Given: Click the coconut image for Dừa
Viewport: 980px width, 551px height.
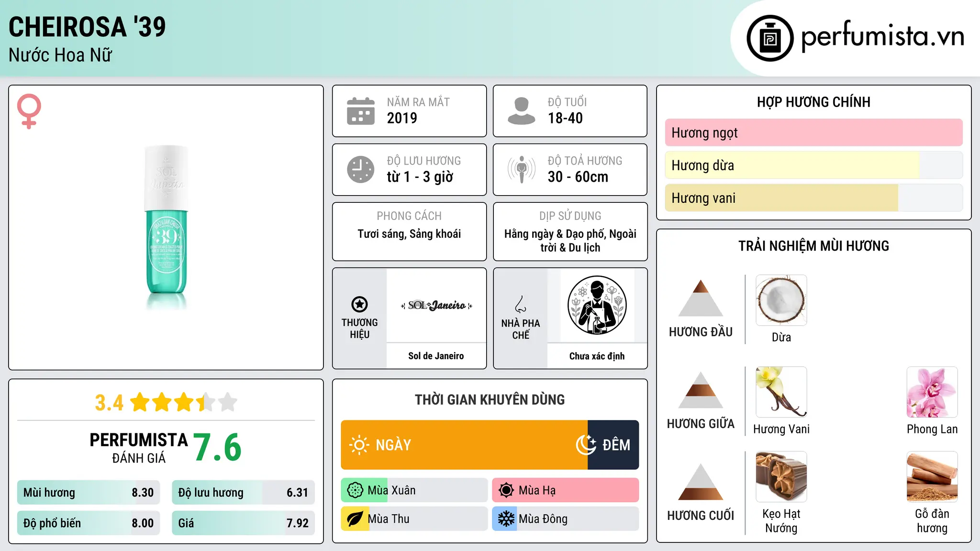Looking at the screenshot, I should tap(781, 300).
